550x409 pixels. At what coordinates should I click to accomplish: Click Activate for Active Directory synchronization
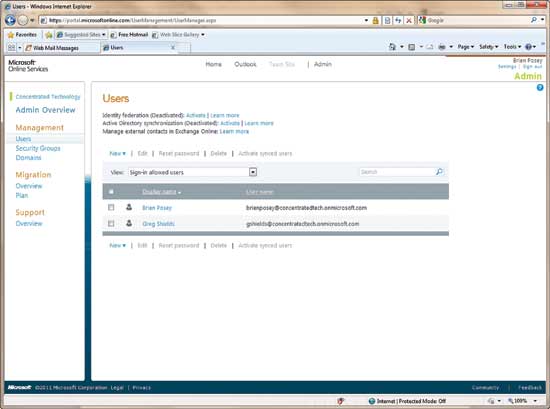click(230, 123)
